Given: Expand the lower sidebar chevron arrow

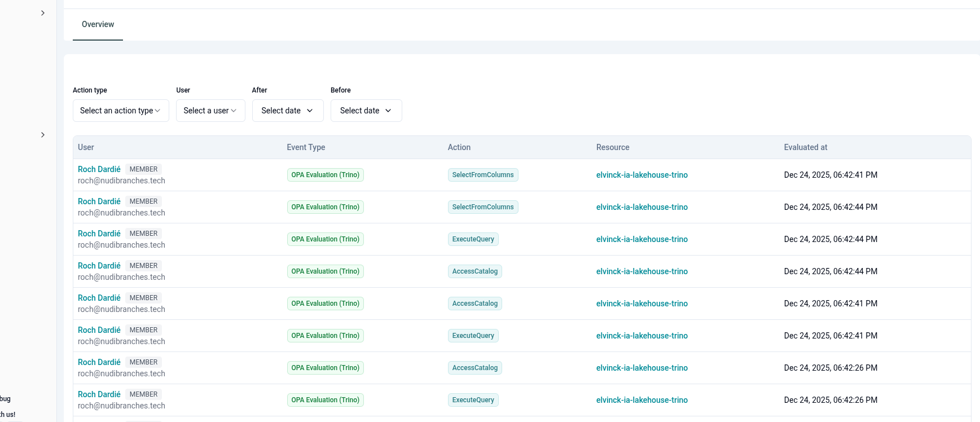Looking at the screenshot, I should point(43,135).
